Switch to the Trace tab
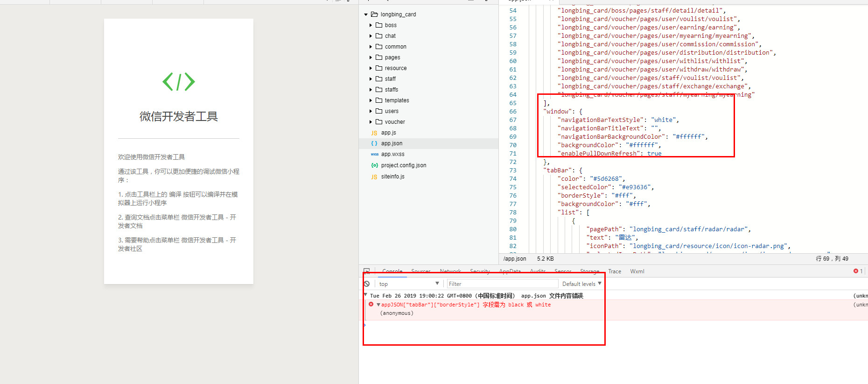Image resolution: width=868 pixels, height=384 pixels. click(615, 271)
